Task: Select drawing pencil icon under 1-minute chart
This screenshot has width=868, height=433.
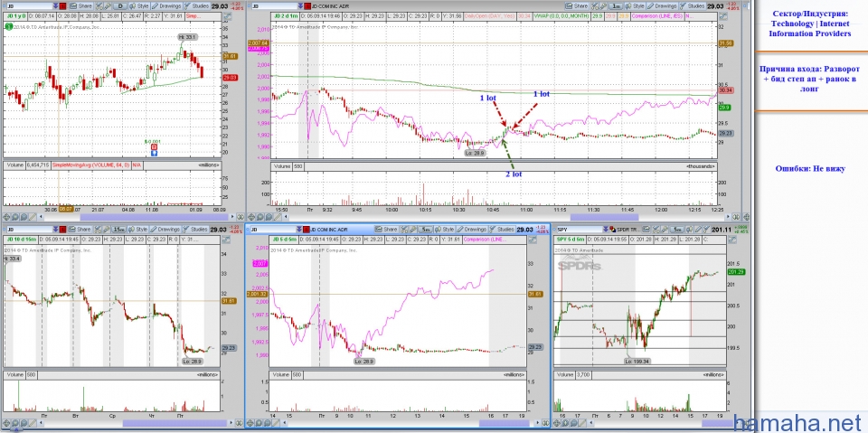Action: click(x=278, y=217)
